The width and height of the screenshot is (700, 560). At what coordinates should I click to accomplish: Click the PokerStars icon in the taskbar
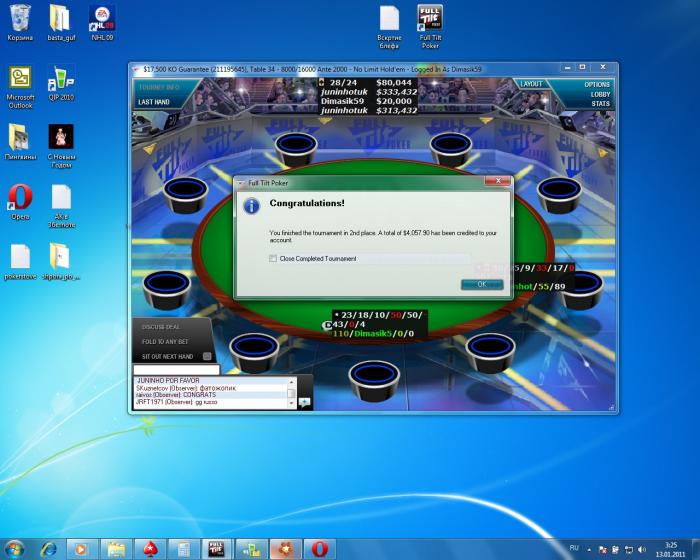(x=149, y=548)
